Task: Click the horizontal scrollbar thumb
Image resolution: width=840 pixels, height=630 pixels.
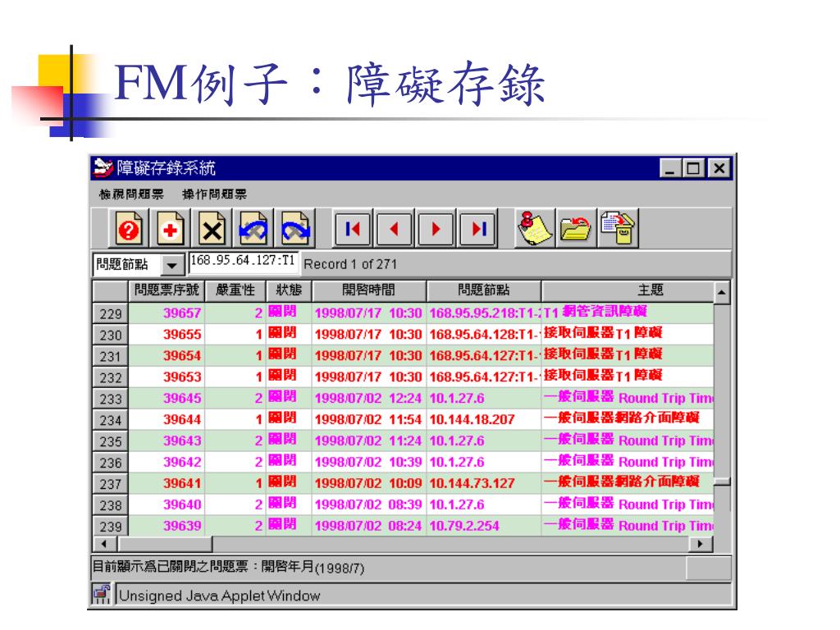Action: [x=166, y=545]
